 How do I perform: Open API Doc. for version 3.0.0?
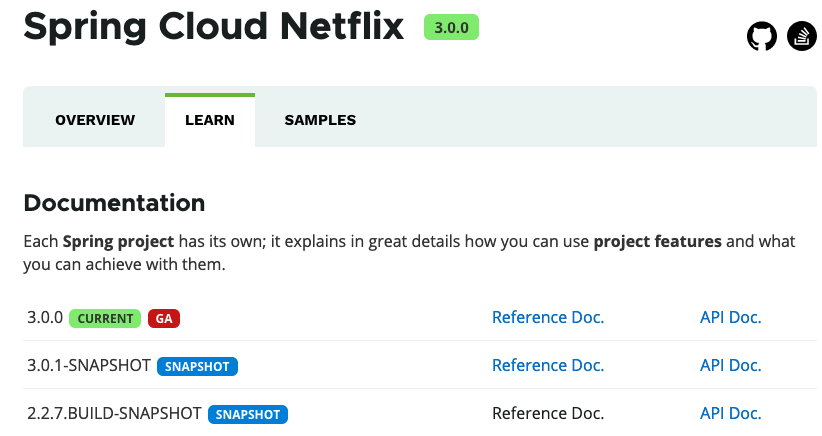click(730, 317)
